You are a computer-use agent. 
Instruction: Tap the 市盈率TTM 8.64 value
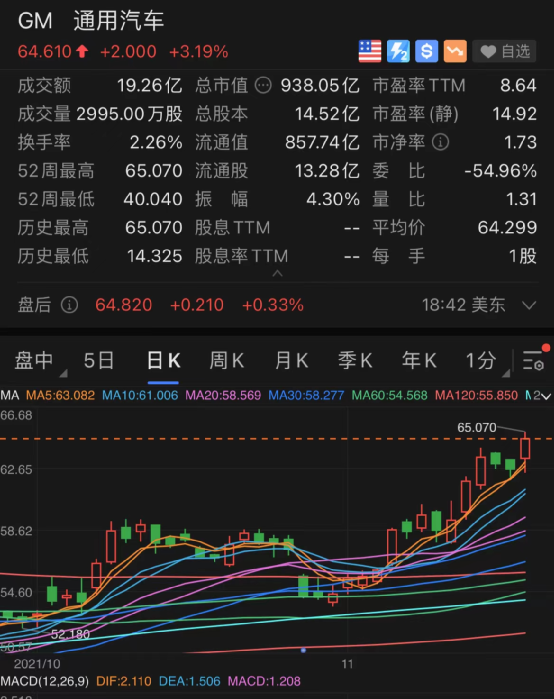coord(518,86)
